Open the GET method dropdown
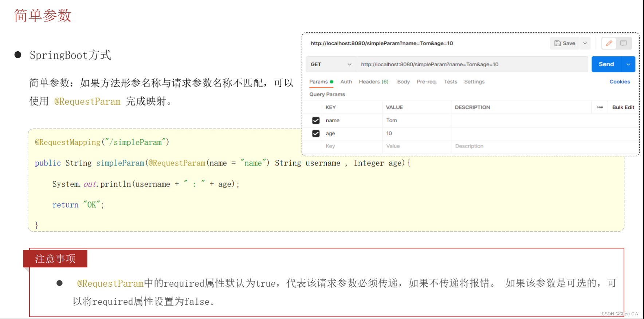 [331, 64]
